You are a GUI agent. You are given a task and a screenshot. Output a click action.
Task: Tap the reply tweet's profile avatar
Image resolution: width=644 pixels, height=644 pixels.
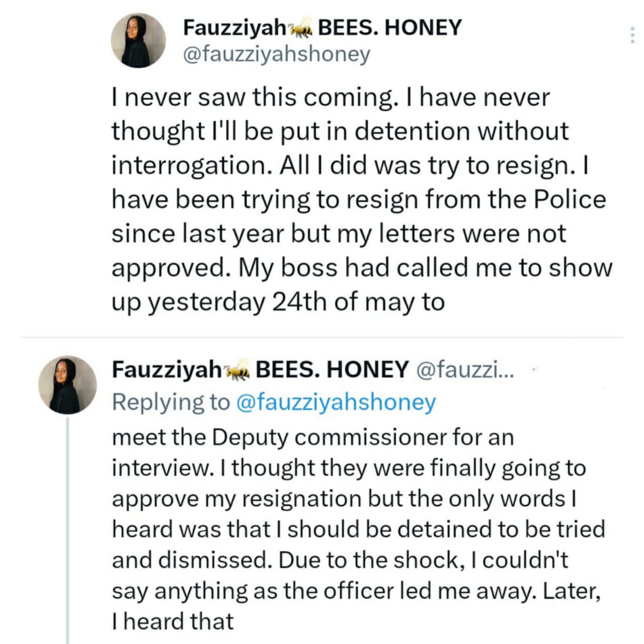[x=67, y=384]
